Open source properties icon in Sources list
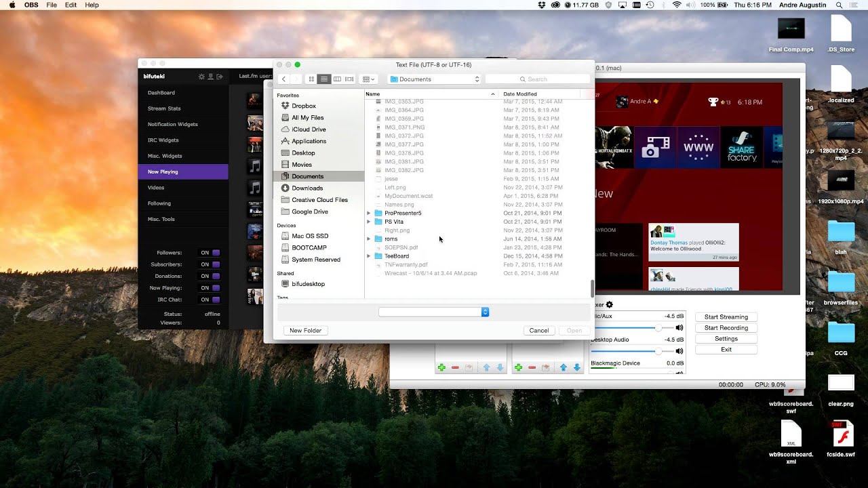 [x=545, y=367]
